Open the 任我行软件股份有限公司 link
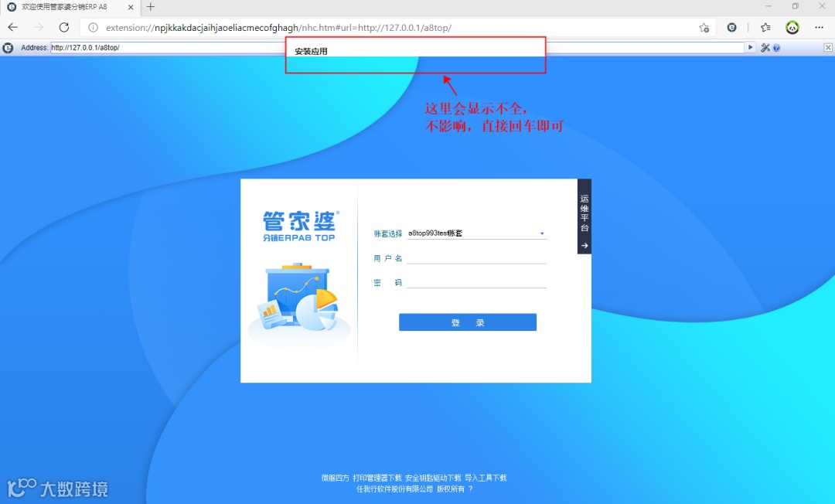Image resolution: width=835 pixels, height=504 pixels. [394, 489]
